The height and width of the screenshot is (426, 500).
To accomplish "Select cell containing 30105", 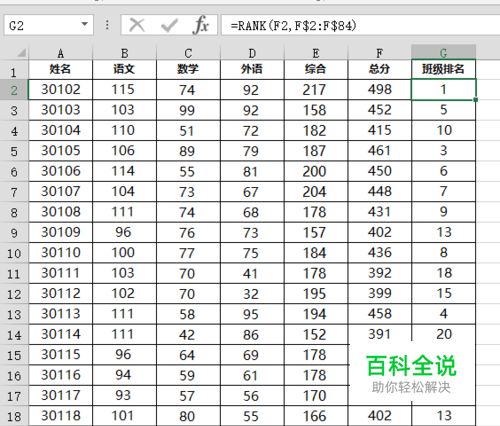I will point(60,151).
